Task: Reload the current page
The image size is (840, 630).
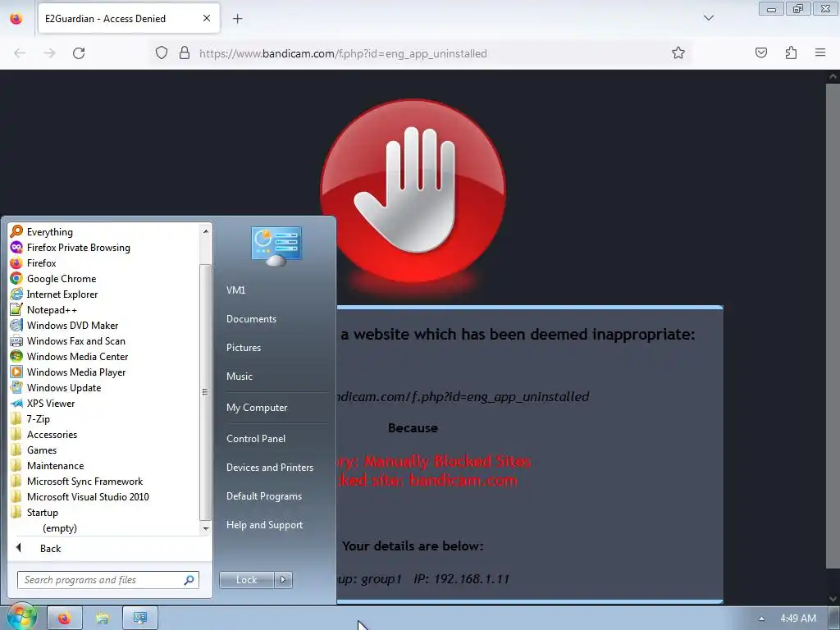Action: point(79,53)
